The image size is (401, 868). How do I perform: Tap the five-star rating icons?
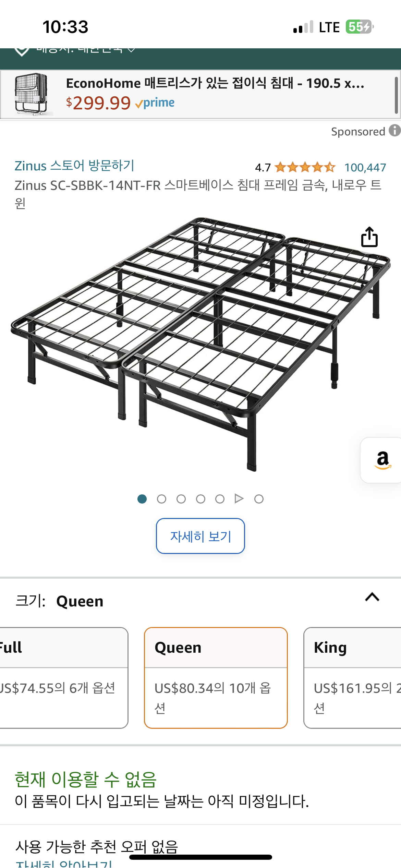[305, 167]
